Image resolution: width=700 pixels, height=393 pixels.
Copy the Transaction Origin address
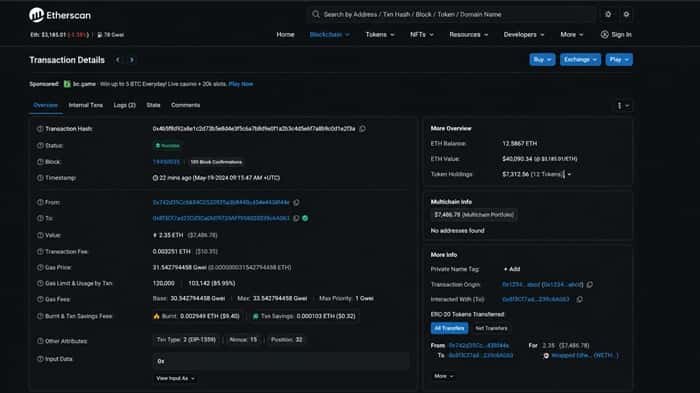tap(590, 284)
